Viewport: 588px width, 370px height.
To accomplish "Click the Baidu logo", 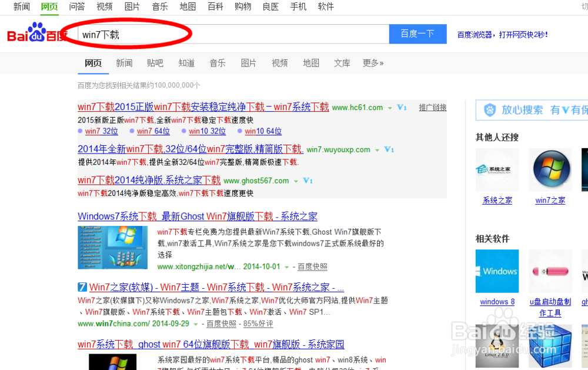I will click(x=36, y=32).
